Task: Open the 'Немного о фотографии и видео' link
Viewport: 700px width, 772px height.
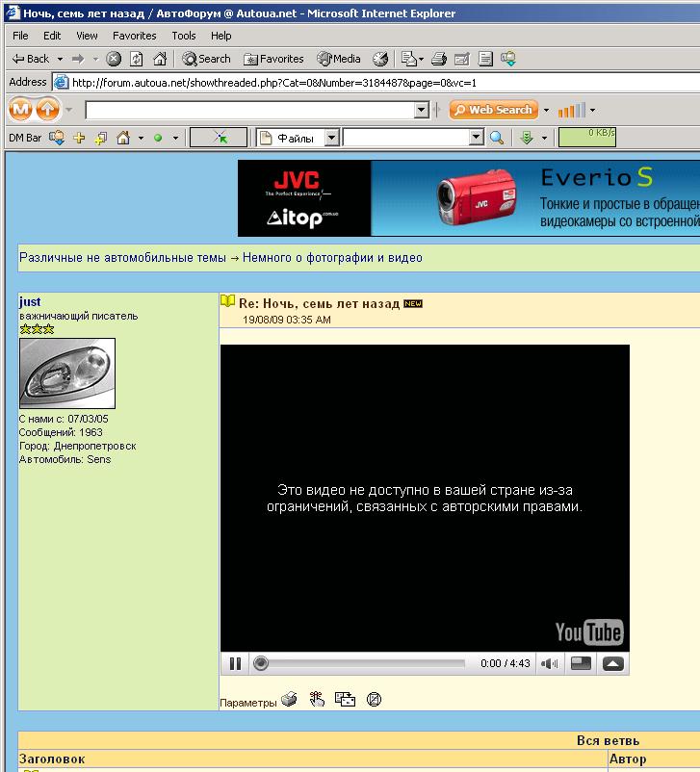Action: tap(332, 258)
